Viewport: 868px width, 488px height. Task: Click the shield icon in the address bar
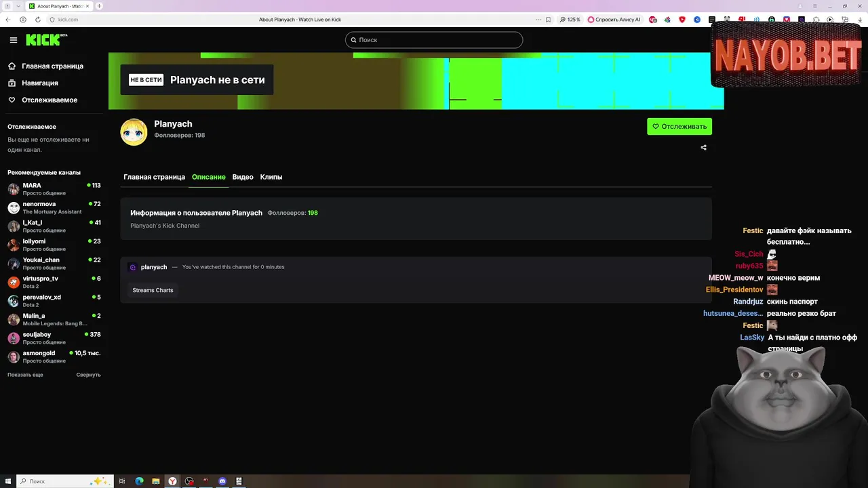click(x=52, y=20)
